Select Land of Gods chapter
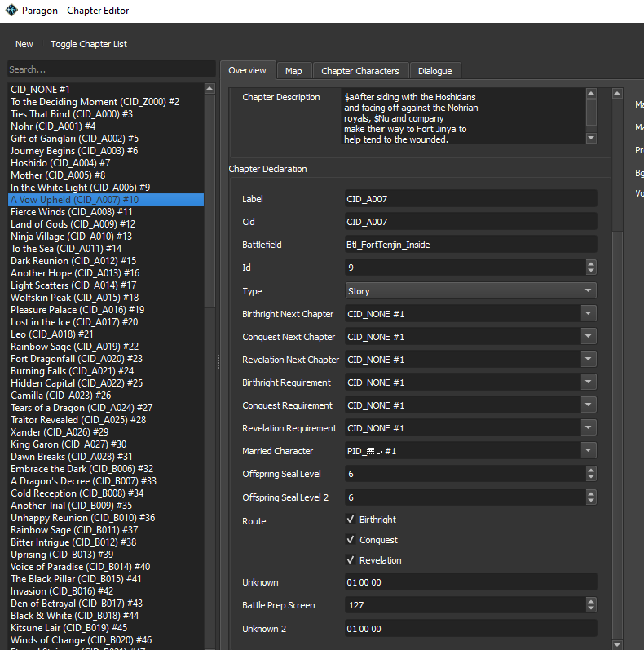Viewport: 644px width, 650px height. (106, 223)
